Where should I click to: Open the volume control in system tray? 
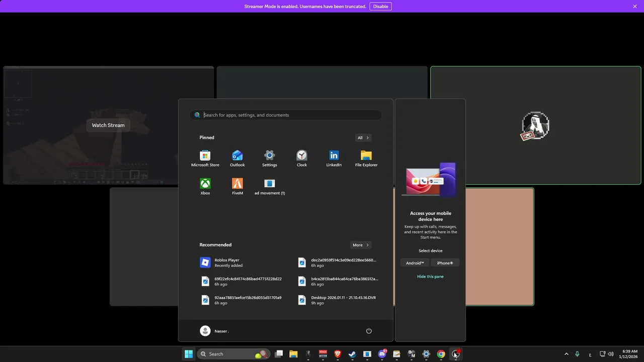click(611, 354)
